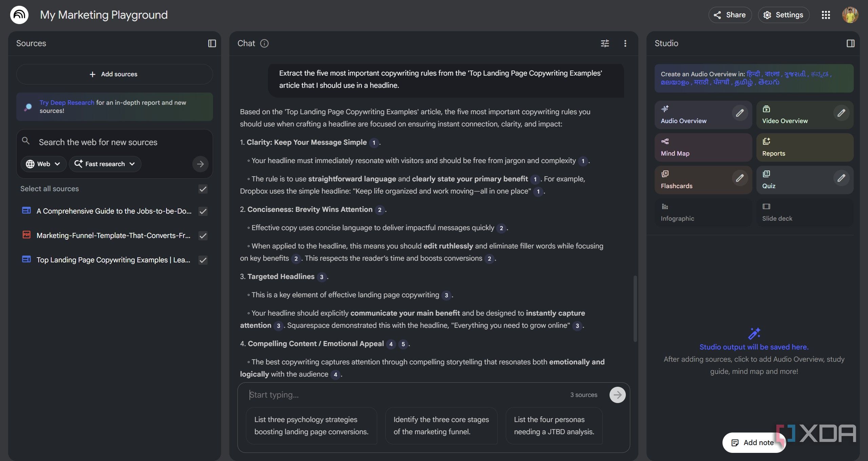Screen dimensions: 868x461
Task: Click citation 5 beside Emotional Appeal heading
Action: pos(403,344)
